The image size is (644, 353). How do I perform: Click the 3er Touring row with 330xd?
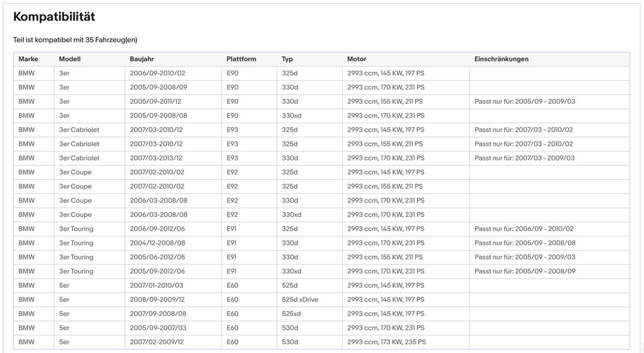[x=321, y=271]
